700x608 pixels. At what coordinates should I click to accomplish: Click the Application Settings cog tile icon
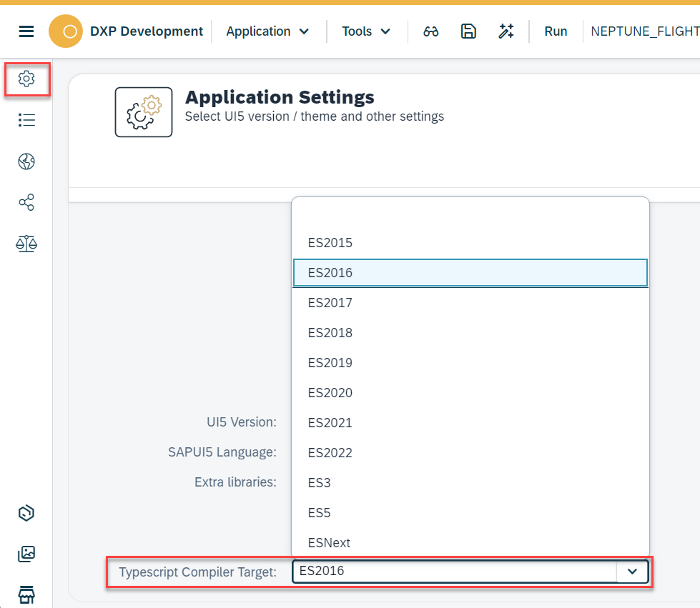point(143,112)
